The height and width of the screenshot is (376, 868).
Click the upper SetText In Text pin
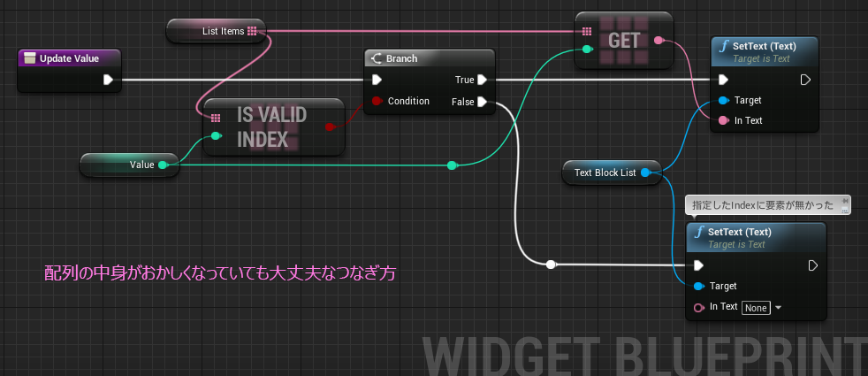pos(724,120)
